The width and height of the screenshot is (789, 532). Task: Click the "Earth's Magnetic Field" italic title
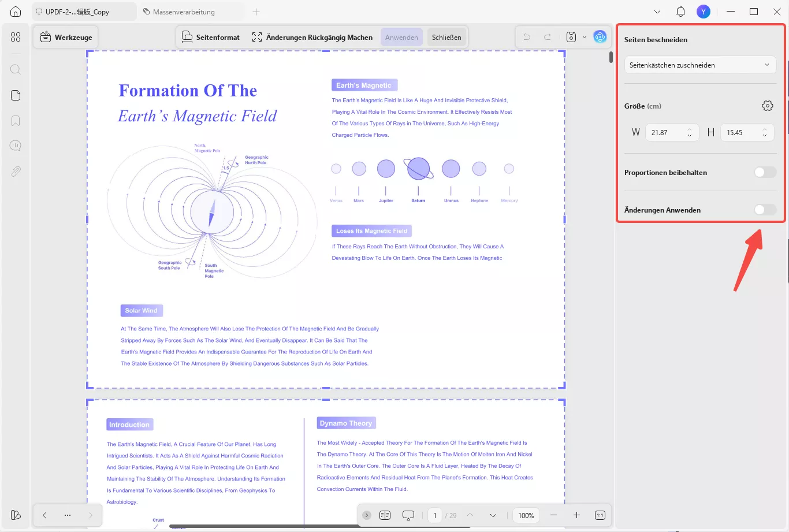pos(198,116)
